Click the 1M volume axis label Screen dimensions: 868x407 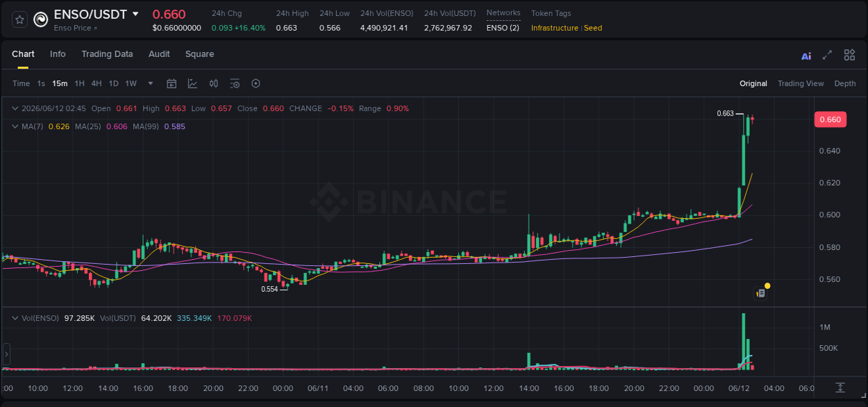tap(825, 327)
